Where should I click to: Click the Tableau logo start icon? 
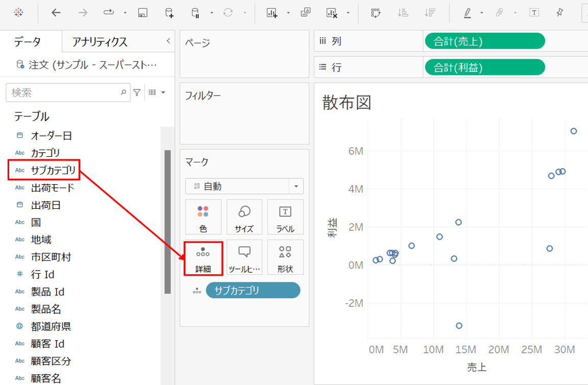point(18,12)
